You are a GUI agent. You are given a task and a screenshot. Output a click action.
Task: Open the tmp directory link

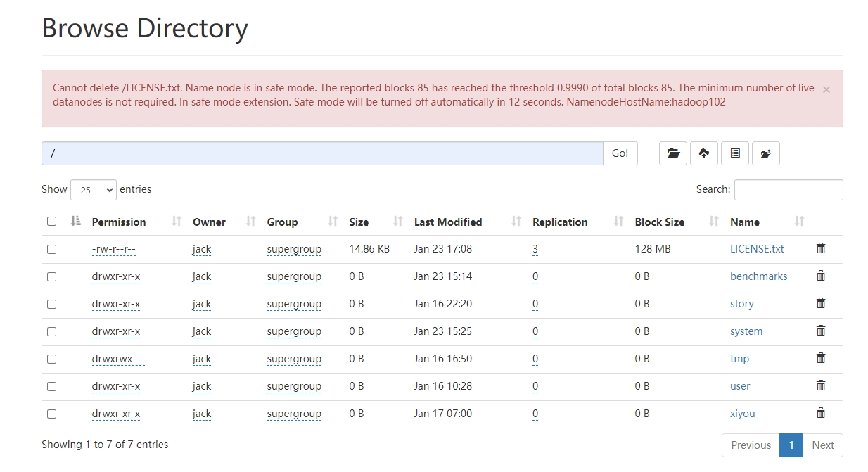pos(739,359)
